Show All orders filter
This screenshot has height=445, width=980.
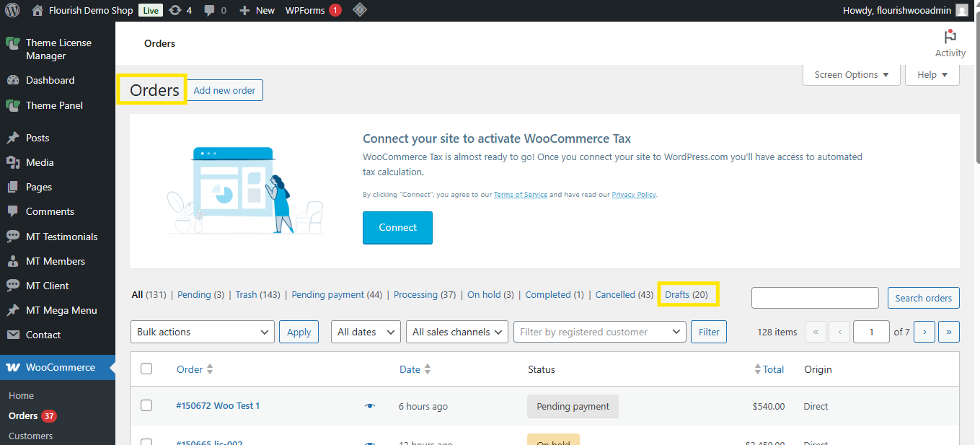137,294
